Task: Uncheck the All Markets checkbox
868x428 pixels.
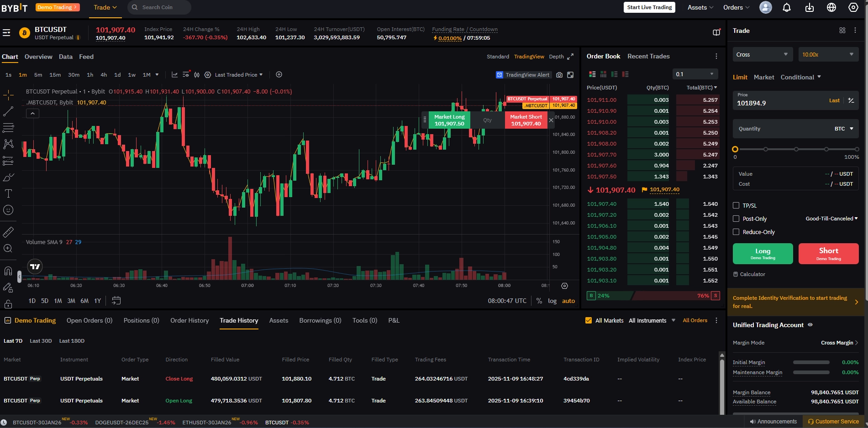Action: [589, 320]
